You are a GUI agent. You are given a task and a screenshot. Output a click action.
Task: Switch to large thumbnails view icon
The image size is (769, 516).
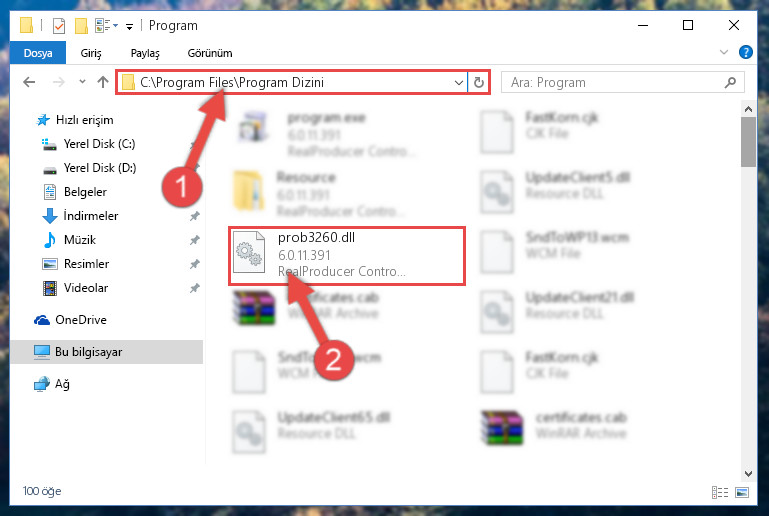pos(742,492)
